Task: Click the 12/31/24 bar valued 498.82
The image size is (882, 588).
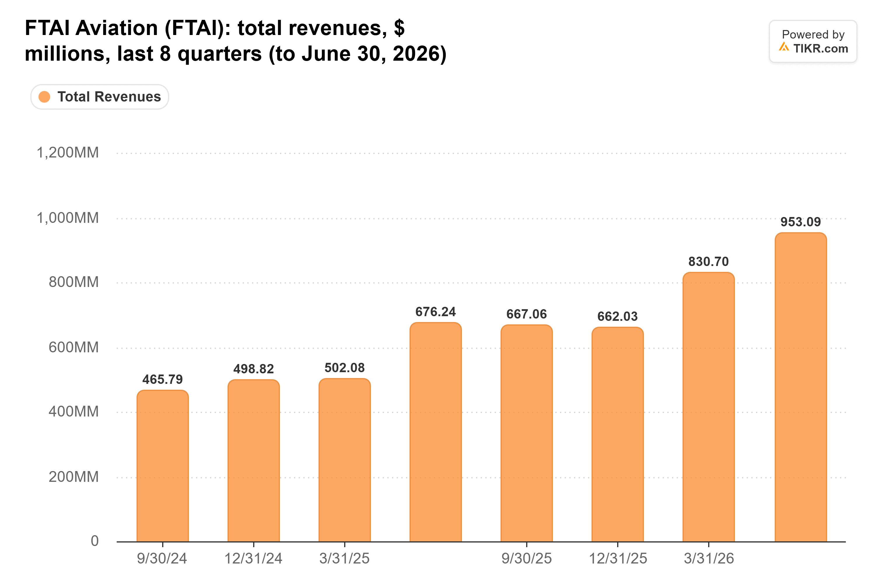Action: tap(254, 461)
